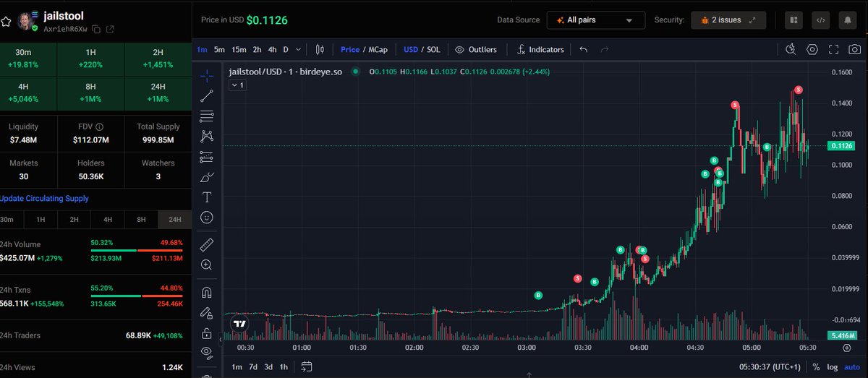The width and height of the screenshot is (868, 378).
Task: Toggle the Outliers visibility option
Action: (475, 50)
